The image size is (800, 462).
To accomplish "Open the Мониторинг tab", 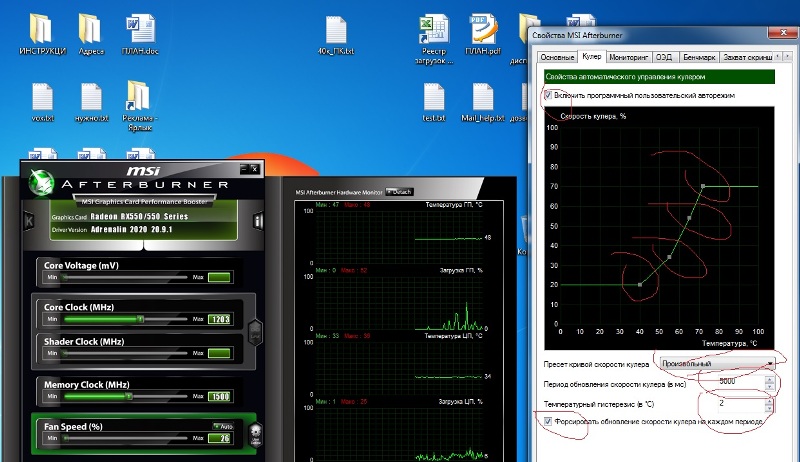I will point(628,57).
